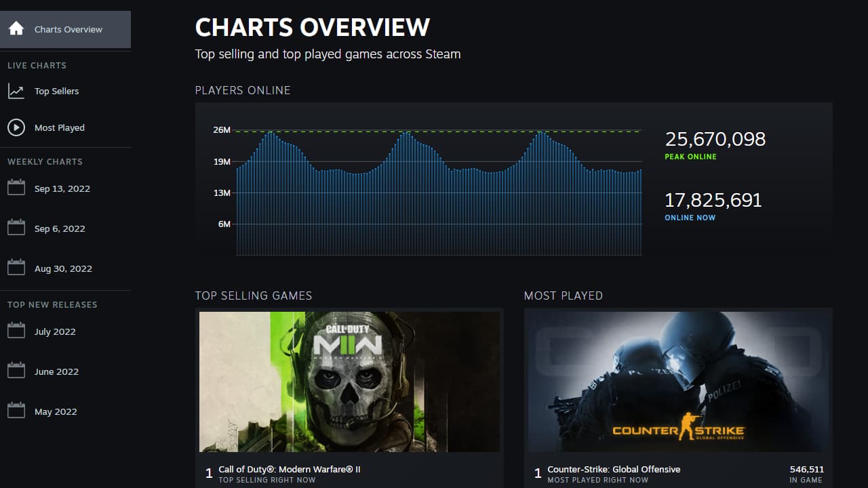Open the Most Played live chart
This screenshot has height=488, width=868.
60,127
